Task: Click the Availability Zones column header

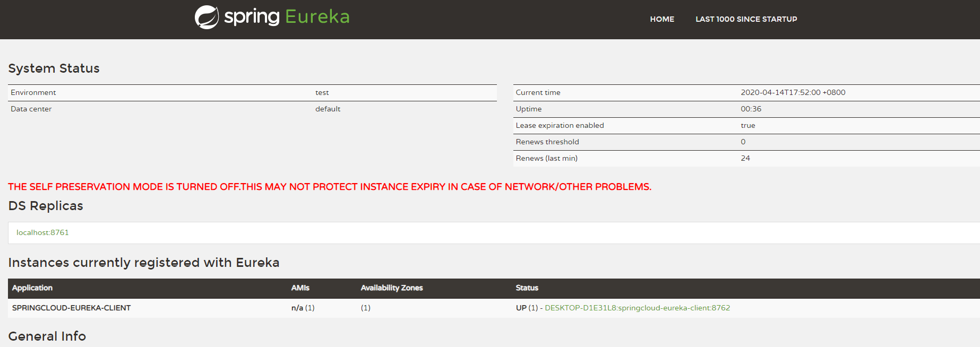Action: (391, 288)
